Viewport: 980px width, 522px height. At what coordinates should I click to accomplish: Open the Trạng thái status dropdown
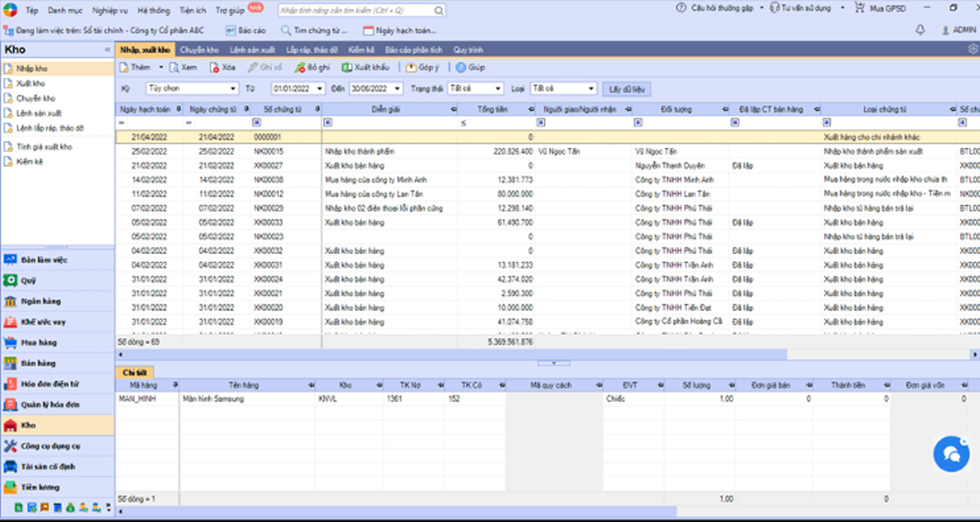coord(498,88)
